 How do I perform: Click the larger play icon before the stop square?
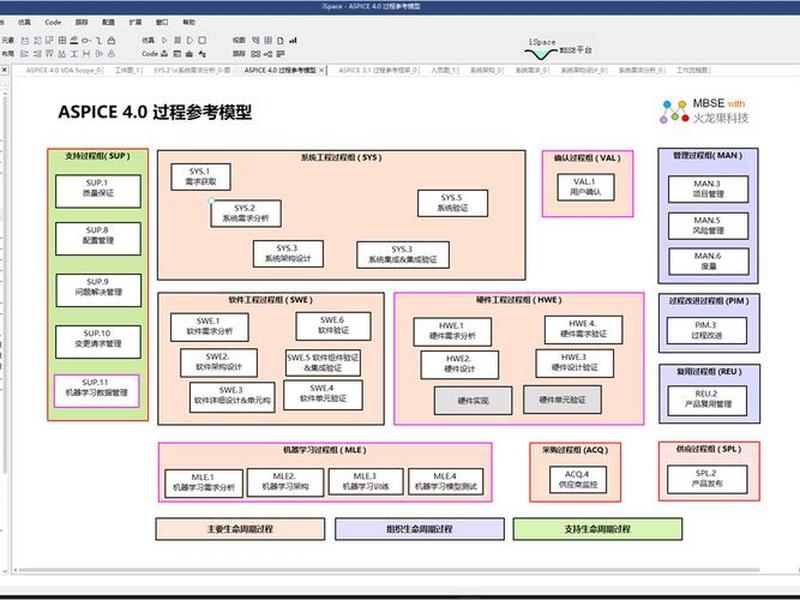pos(190,40)
